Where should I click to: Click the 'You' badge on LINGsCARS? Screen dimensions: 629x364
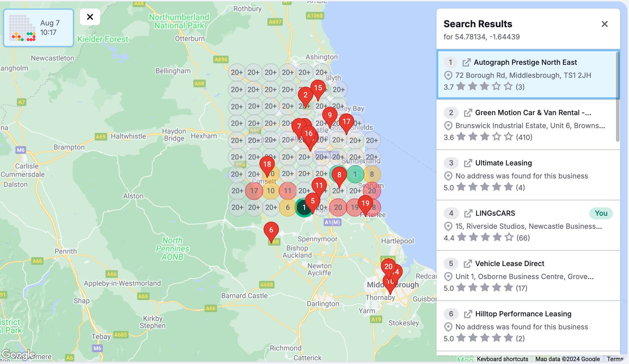(x=601, y=213)
